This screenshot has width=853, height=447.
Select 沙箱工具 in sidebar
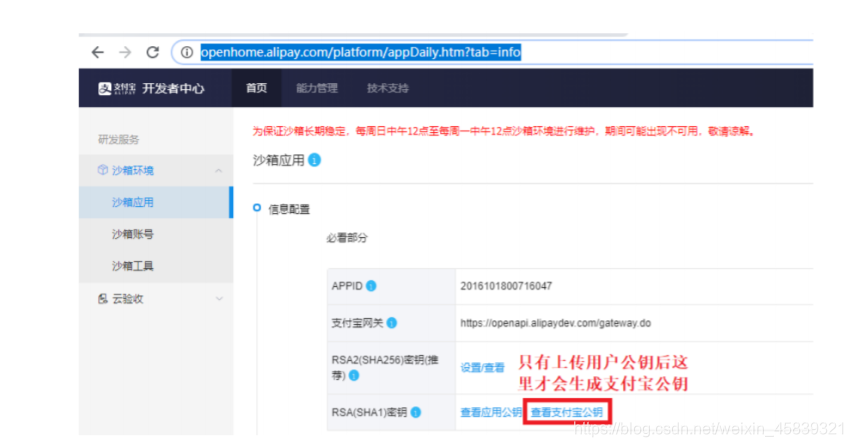[156, 266]
